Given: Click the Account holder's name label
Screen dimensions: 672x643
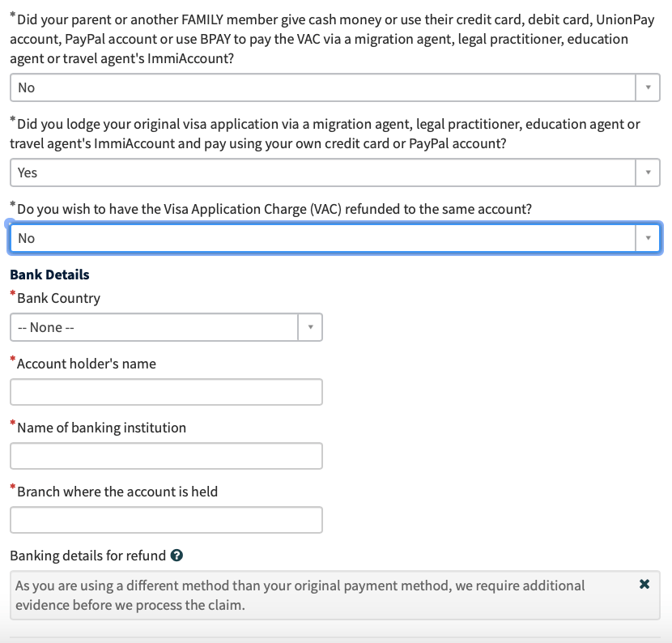Looking at the screenshot, I should click(x=87, y=364).
